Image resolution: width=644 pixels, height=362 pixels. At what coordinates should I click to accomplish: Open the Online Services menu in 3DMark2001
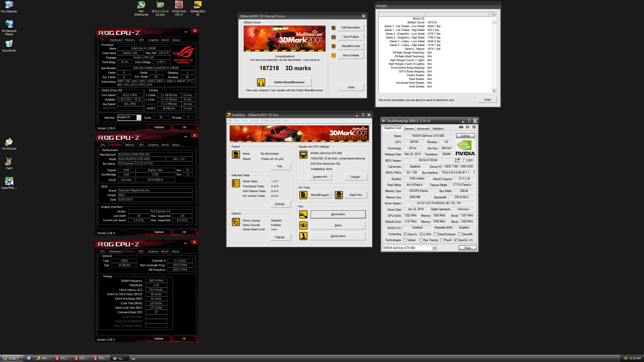click(271, 120)
